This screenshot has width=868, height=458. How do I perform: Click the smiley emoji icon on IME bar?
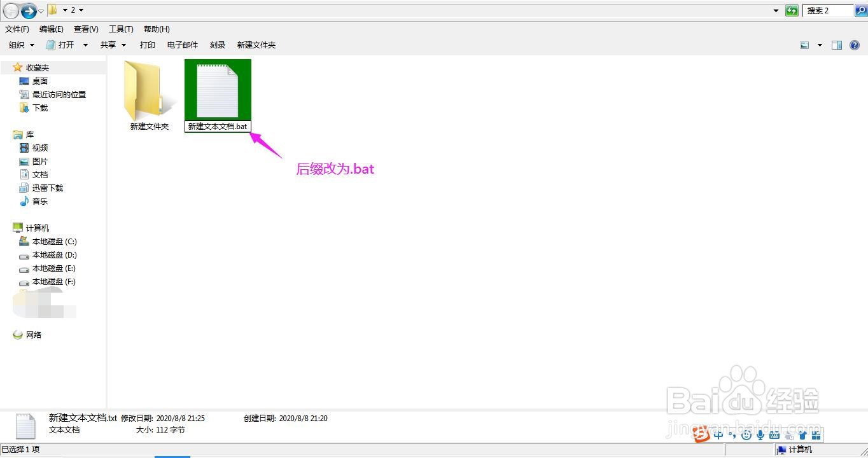click(746, 435)
